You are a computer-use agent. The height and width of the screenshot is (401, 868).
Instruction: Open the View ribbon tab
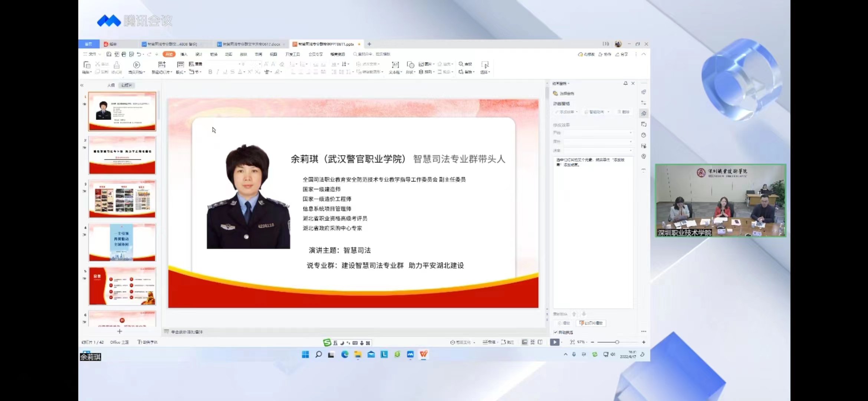(x=273, y=54)
